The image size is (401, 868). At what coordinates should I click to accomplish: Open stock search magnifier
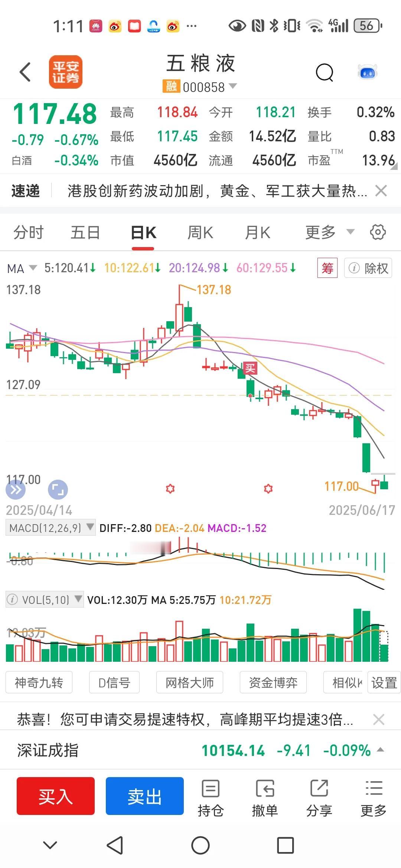(x=325, y=72)
